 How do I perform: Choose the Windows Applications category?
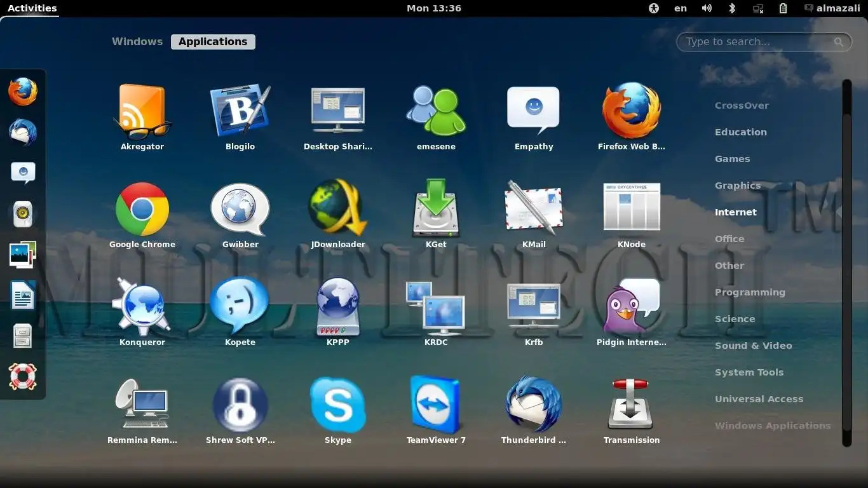coord(773,426)
